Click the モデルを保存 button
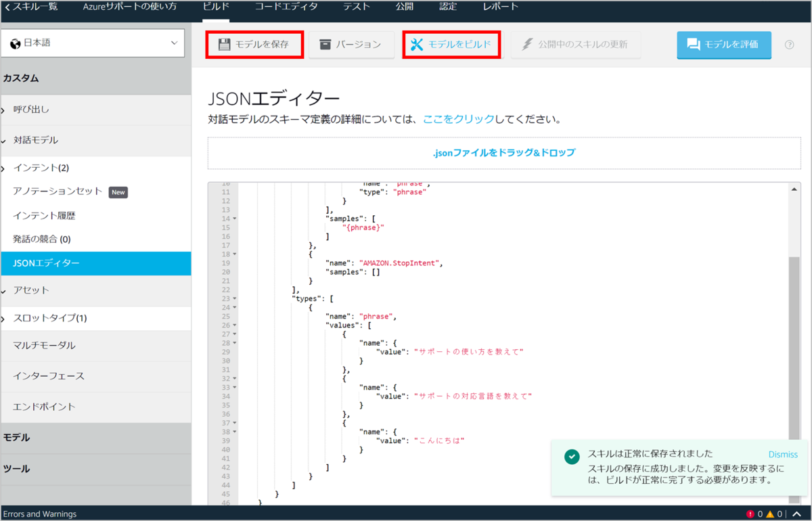Viewport: 812px width, 521px height. [254, 45]
